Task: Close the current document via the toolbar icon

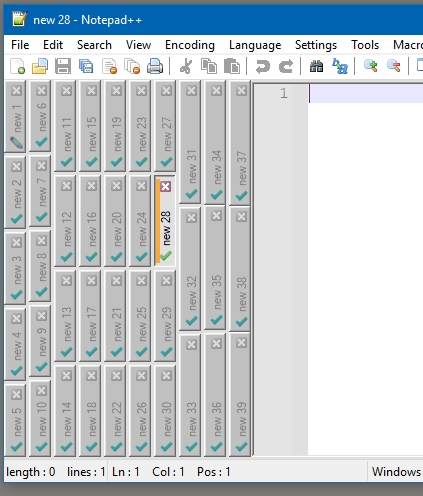Action: 109,66
